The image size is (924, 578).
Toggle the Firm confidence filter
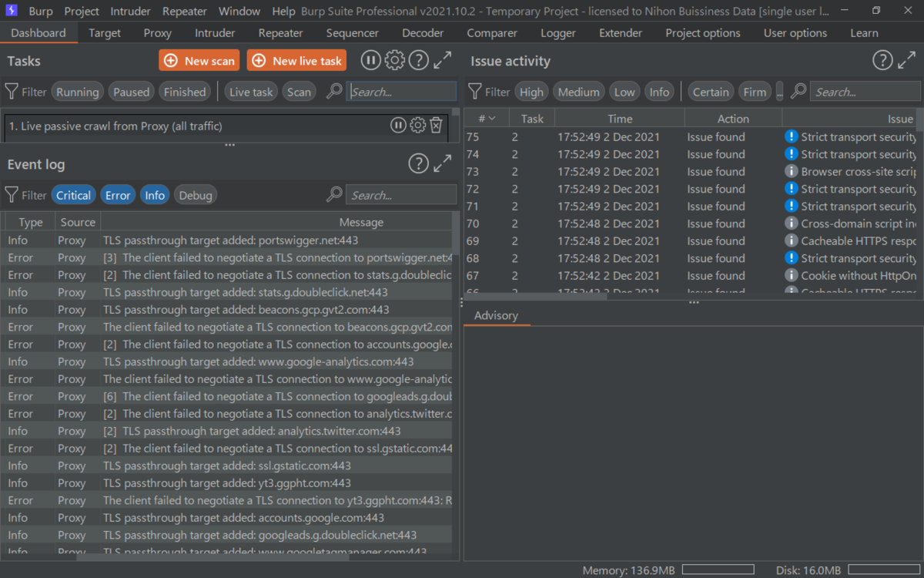tap(755, 92)
